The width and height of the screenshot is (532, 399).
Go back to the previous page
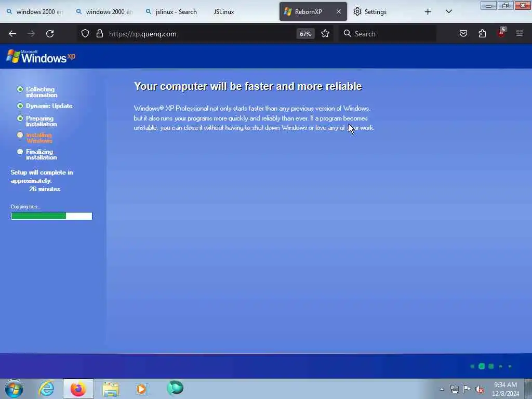click(12, 34)
